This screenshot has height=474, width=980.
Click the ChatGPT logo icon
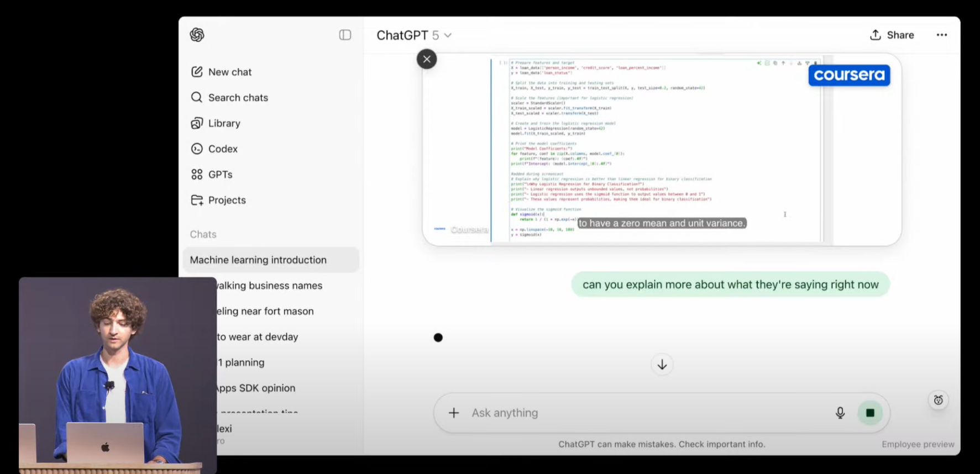tap(197, 35)
